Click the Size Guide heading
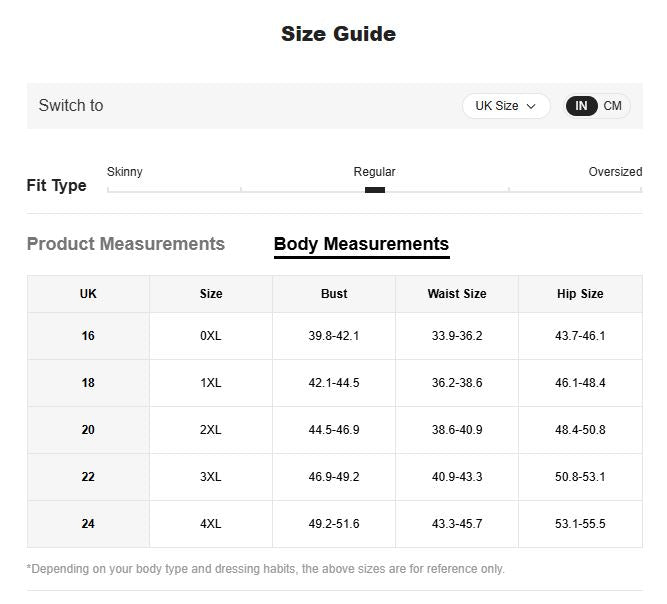Screen dimensions: 667x604 click(339, 34)
